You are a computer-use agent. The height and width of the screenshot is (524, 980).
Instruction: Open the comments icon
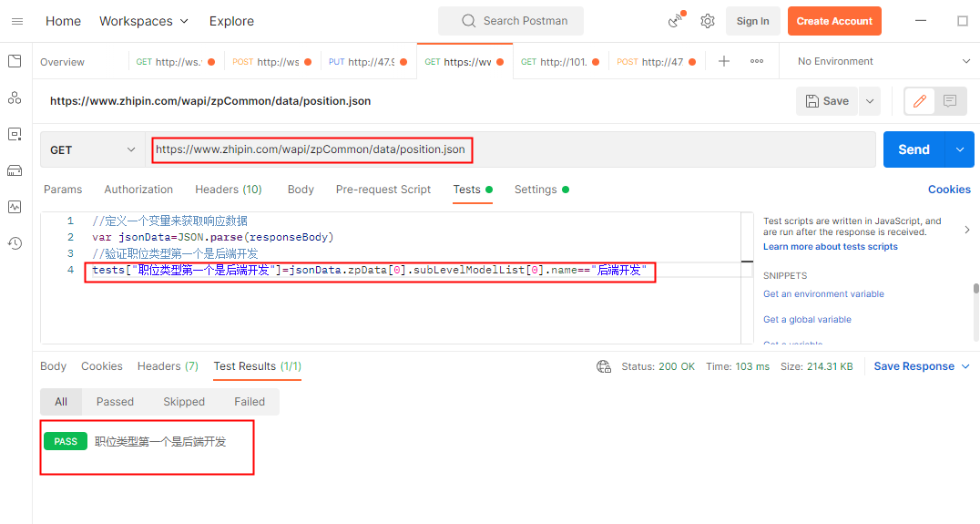[x=950, y=101]
